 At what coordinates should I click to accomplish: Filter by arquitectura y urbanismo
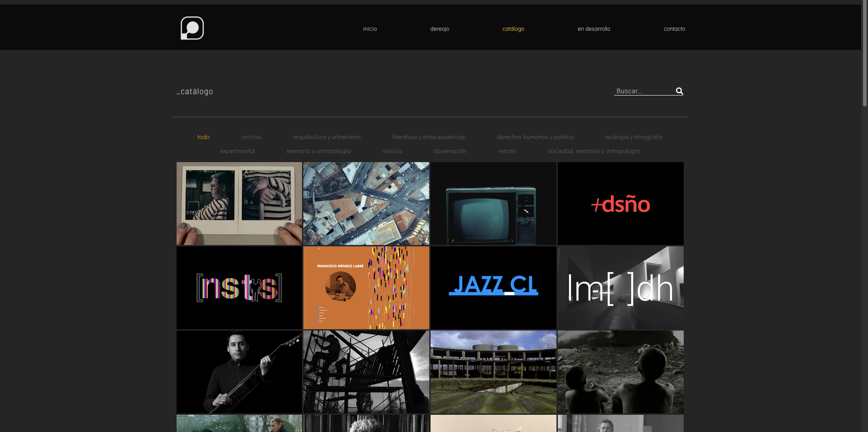(x=326, y=137)
